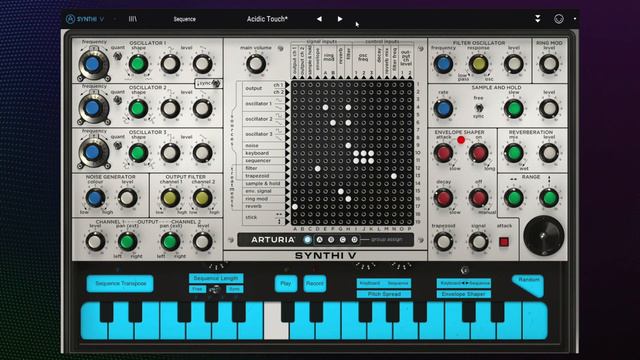Viewport: 640px width, 360px height.
Task: Click the Sample and Hold green slew knob
Action: (x=513, y=109)
